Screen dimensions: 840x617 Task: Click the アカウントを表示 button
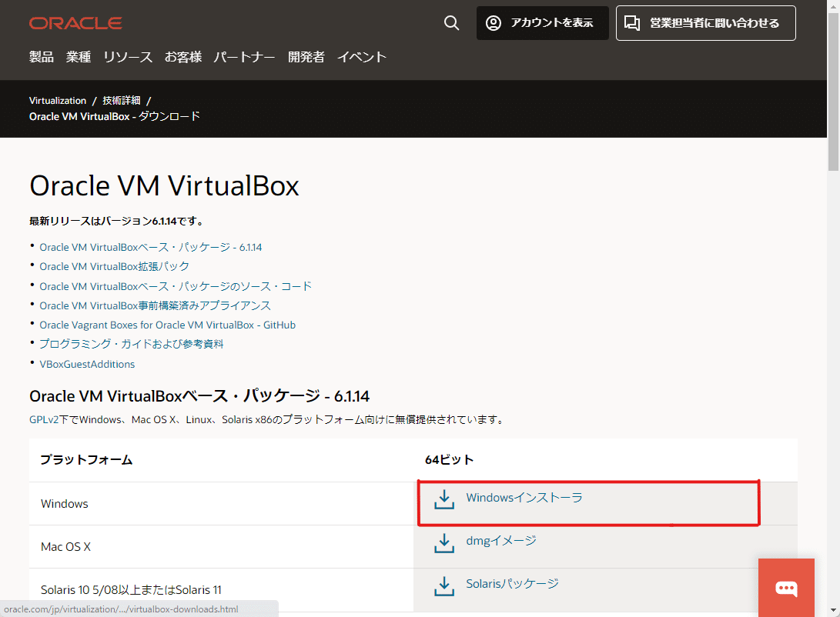point(543,23)
